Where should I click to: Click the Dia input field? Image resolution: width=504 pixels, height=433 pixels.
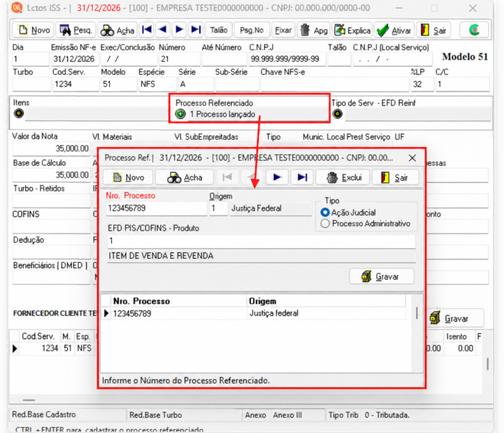[x=31, y=59]
